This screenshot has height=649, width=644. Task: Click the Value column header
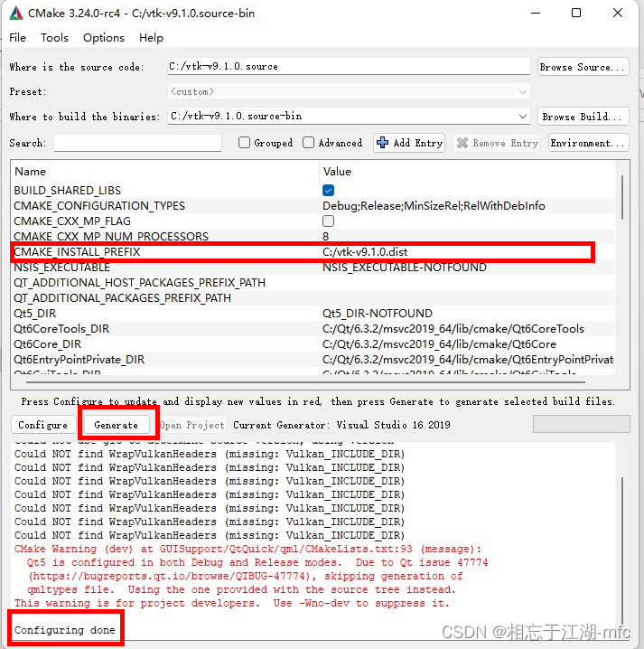pyautogui.click(x=337, y=172)
